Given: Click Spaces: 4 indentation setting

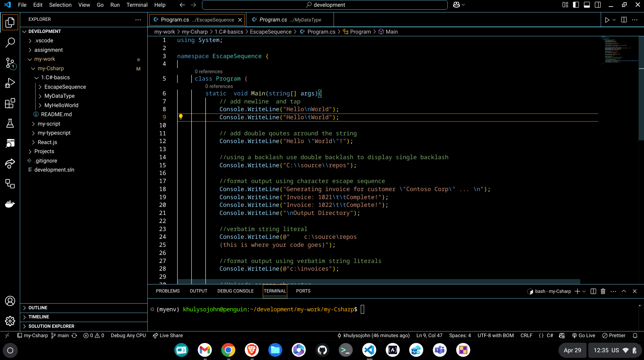Looking at the screenshot, I should [x=460, y=335].
